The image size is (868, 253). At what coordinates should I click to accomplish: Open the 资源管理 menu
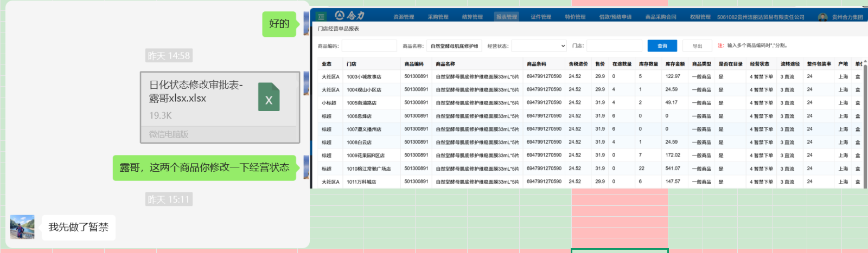404,17
